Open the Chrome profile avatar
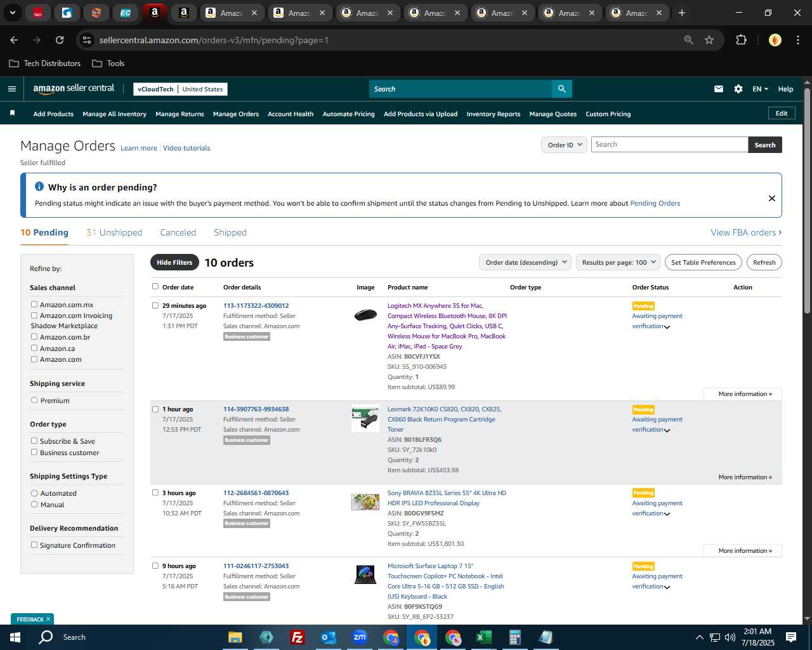This screenshot has width=812, height=650. click(775, 40)
